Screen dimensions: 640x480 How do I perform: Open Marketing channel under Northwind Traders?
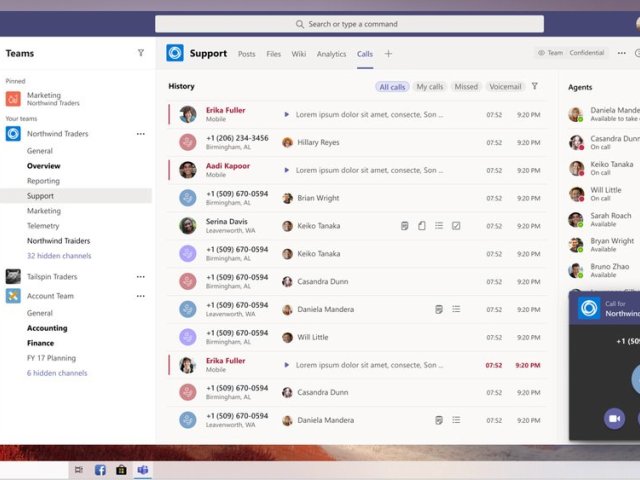[x=44, y=211]
